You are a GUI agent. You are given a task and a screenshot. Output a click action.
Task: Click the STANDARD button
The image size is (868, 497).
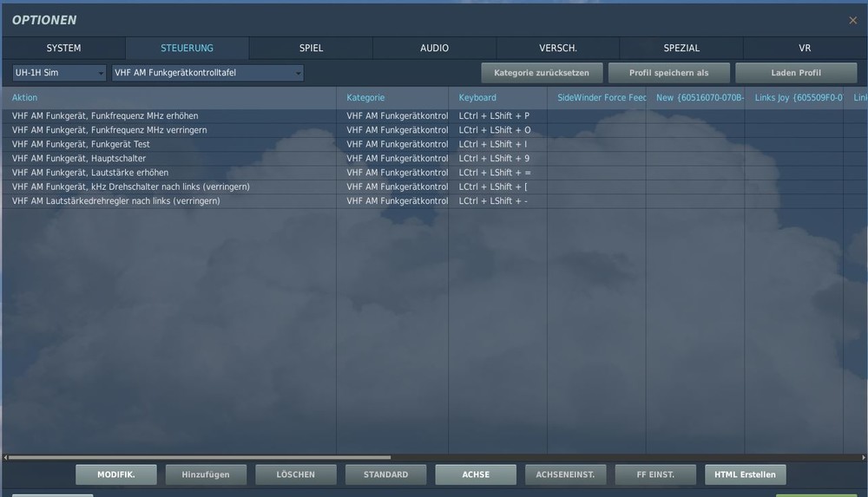click(386, 474)
